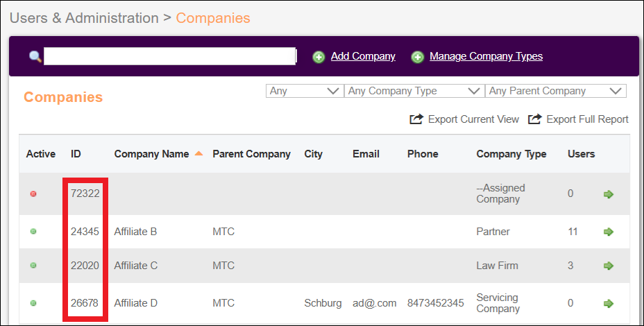Click the Schburg city cell

coord(323,303)
